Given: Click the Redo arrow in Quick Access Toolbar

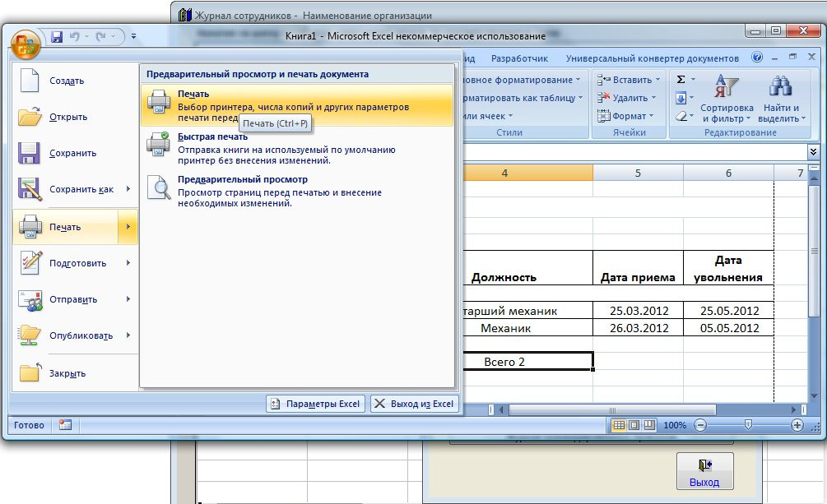Looking at the screenshot, I should 100,36.
